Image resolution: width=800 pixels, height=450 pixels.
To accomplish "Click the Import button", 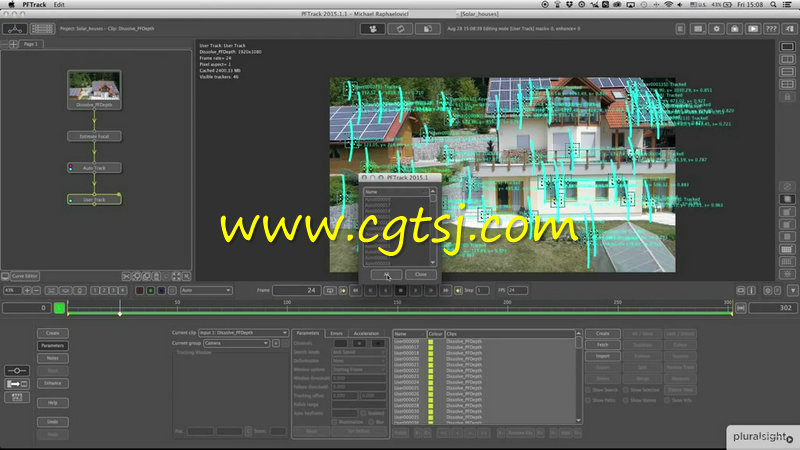I will (603, 356).
